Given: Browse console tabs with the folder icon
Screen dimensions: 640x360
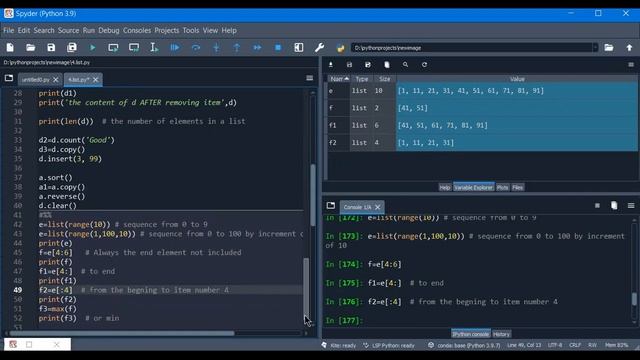Looking at the screenshot, I should pos(331,205).
